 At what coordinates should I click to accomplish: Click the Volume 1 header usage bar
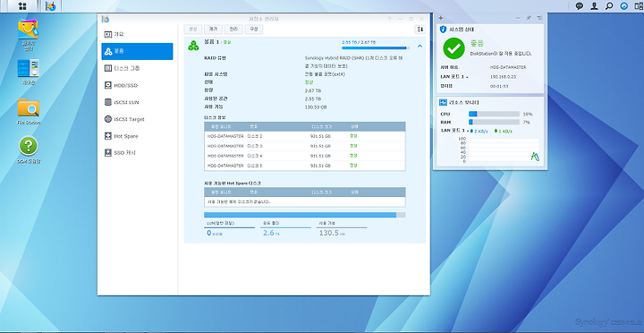[376, 47]
